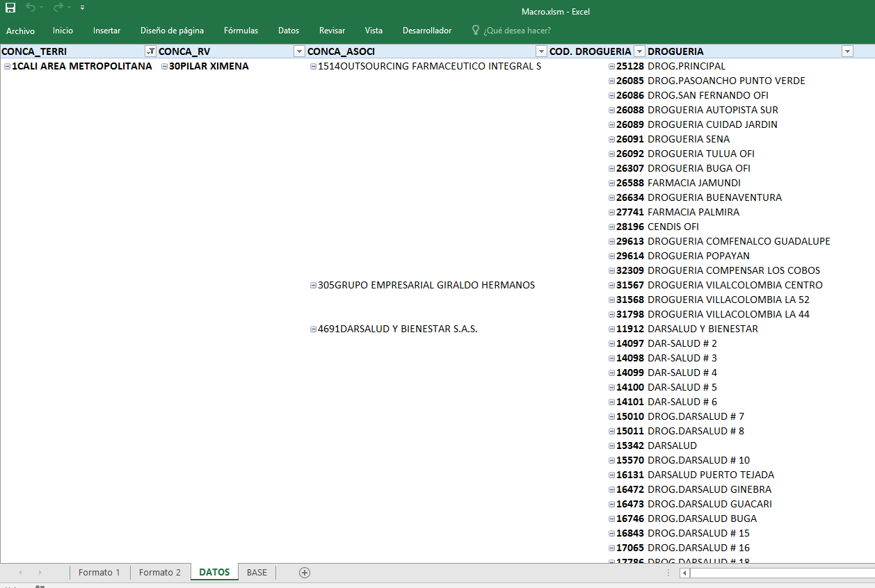Viewport: 875px width, 588px height.
Task: Select the DATOS sheet tab
Action: tap(214, 573)
